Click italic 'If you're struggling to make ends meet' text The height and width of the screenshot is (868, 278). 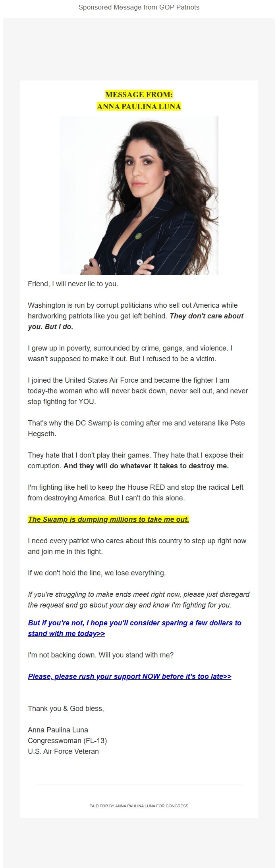coord(139,600)
